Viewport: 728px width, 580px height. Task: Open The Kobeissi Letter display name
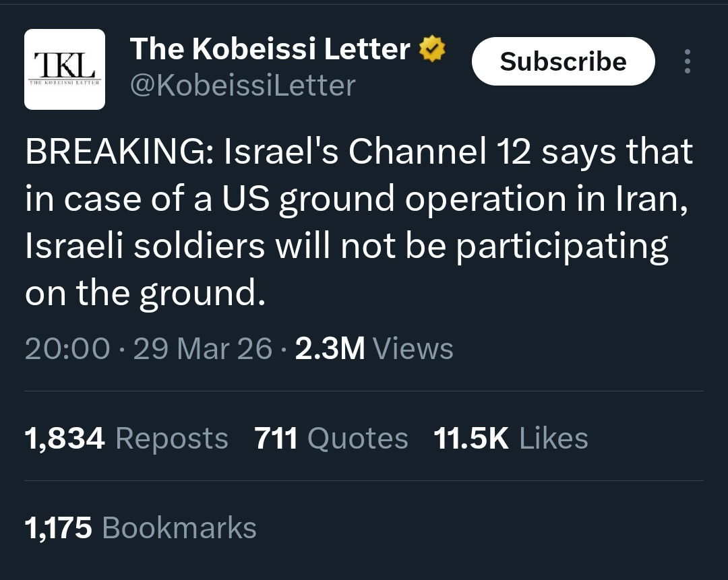(270, 49)
